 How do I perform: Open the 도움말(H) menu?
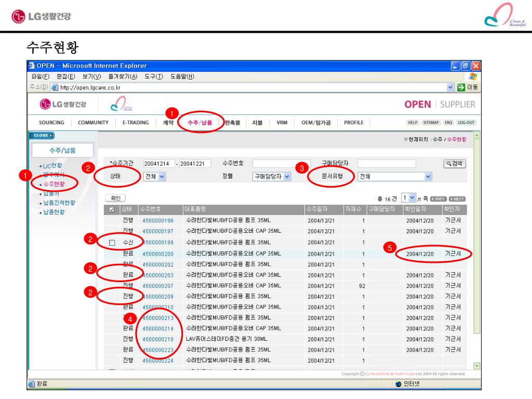coord(182,76)
